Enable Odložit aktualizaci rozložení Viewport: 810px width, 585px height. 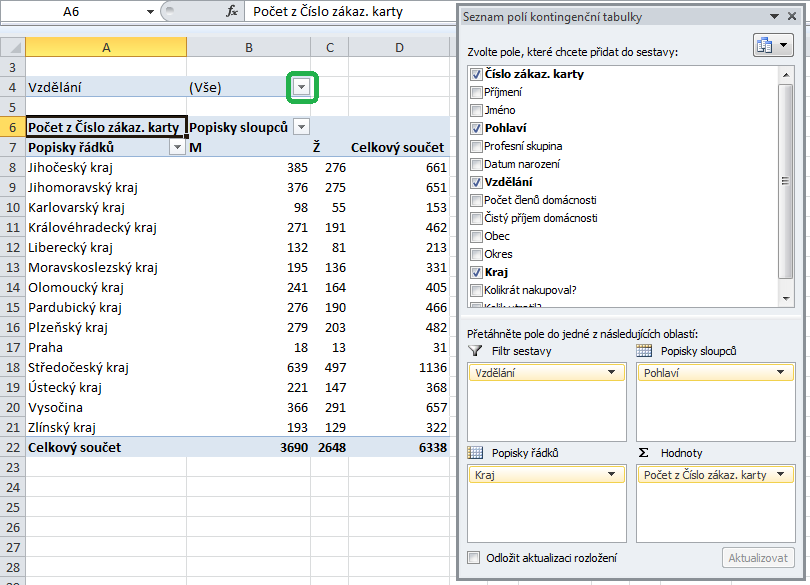(473, 558)
